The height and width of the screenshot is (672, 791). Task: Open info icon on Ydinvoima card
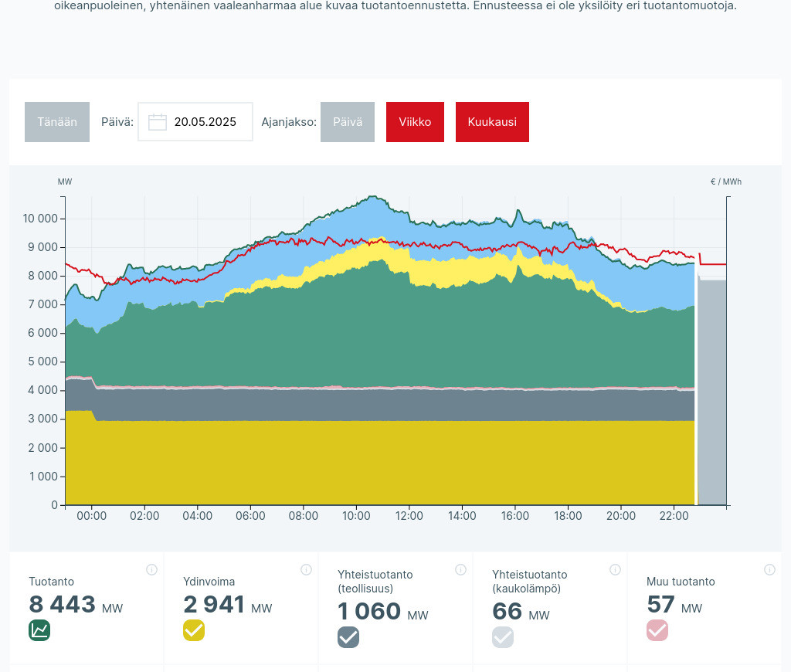[306, 570]
